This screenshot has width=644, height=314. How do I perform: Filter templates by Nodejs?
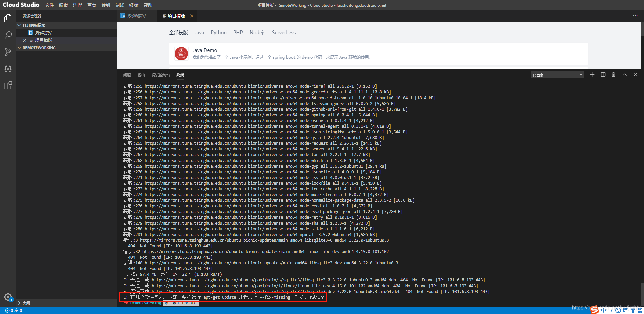pos(257,33)
